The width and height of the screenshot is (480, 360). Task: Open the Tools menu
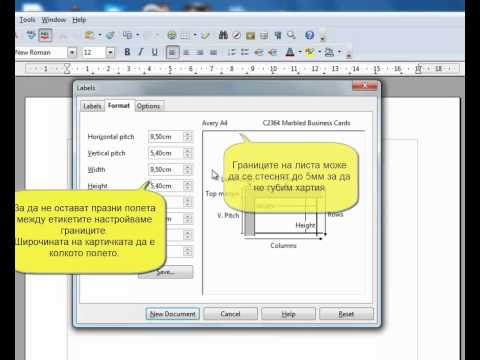[27, 20]
